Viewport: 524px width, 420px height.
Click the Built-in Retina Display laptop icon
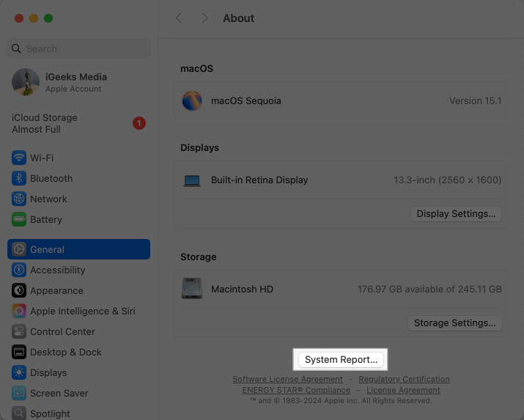point(192,181)
